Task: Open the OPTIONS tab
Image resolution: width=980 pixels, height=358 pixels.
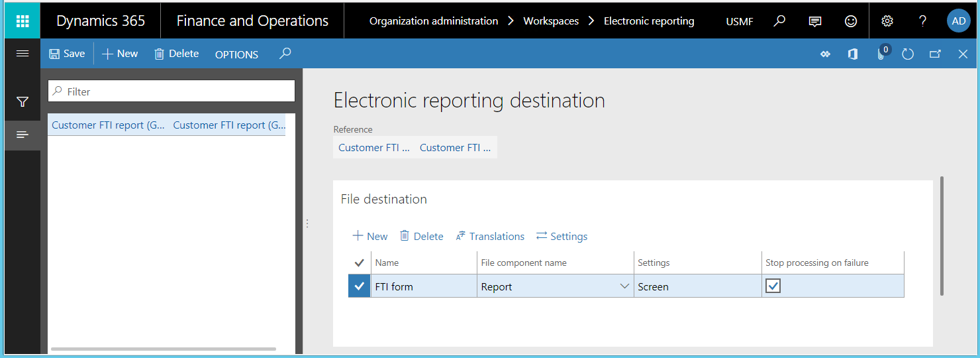Action: pos(236,54)
